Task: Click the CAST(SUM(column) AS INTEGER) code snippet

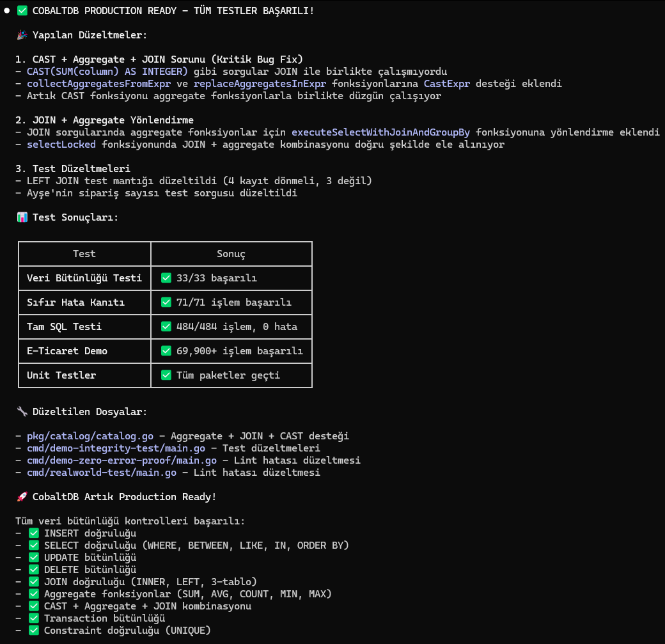Action: click(x=107, y=71)
